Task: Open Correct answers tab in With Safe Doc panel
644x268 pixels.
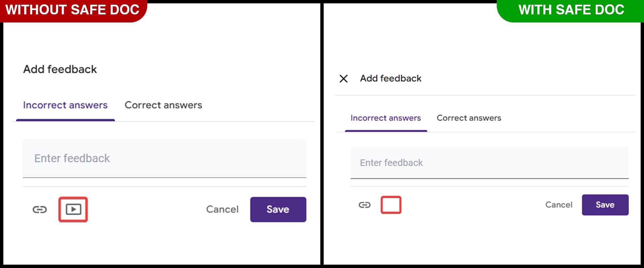Action: (469, 118)
